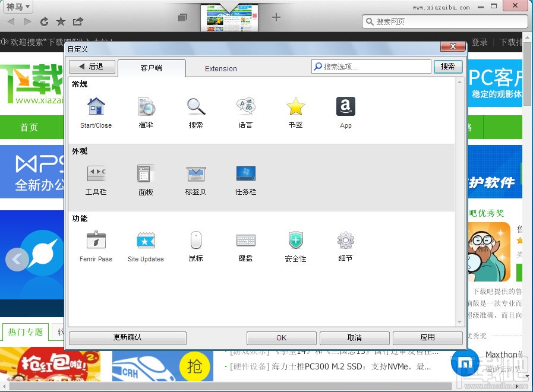This screenshot has width=533, height=392.
Task: Open the 工具栏 toolbar settings icon
Action: (x=95, y=176)
